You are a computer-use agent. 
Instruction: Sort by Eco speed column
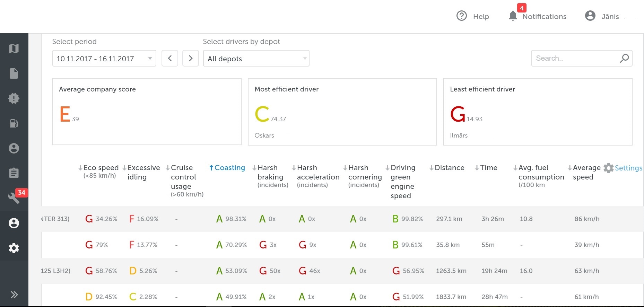point(98,171)
